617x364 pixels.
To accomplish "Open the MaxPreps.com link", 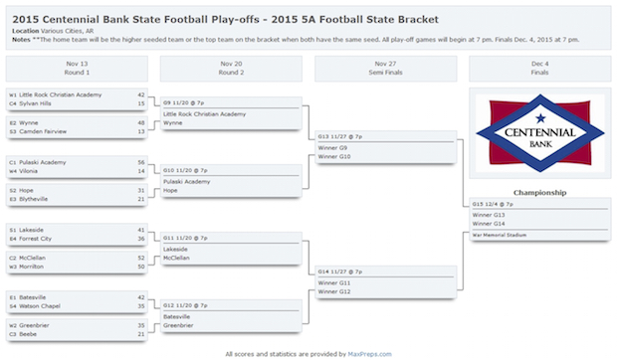I will click(369, 354).
